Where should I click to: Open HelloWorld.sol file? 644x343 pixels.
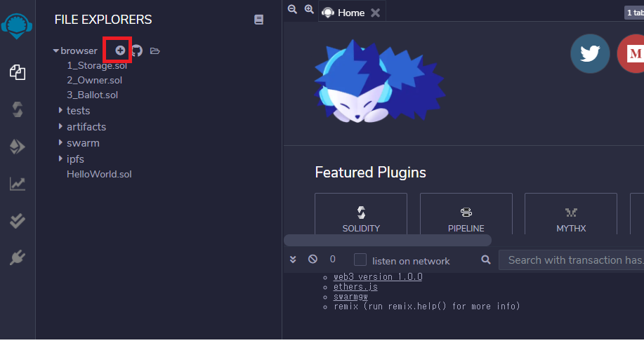click(x=99, y=175)
